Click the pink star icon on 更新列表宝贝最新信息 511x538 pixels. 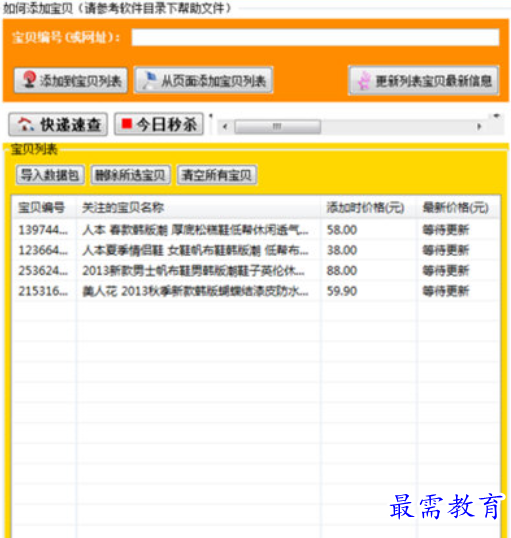[364, 81]
